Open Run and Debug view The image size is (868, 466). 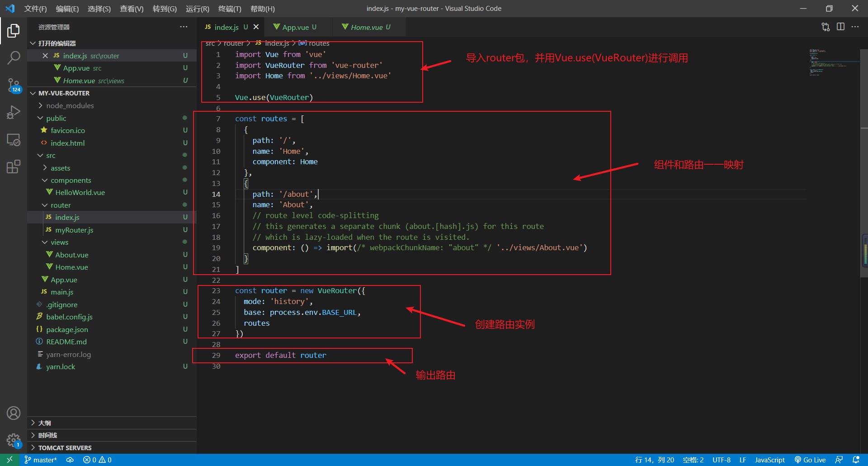pos(14,112)
